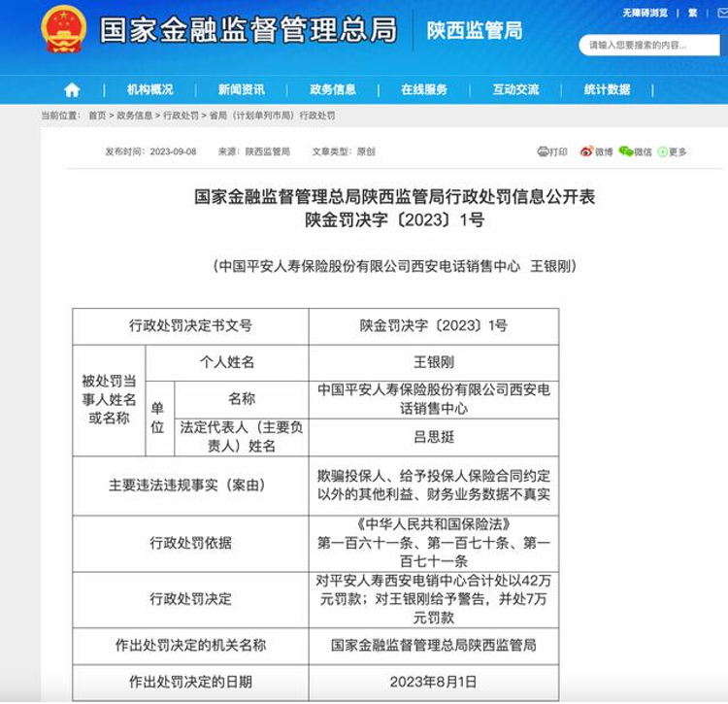Screen dimensions: 728x704
Task: Open more share options 更多
Action: pos(672,151)
